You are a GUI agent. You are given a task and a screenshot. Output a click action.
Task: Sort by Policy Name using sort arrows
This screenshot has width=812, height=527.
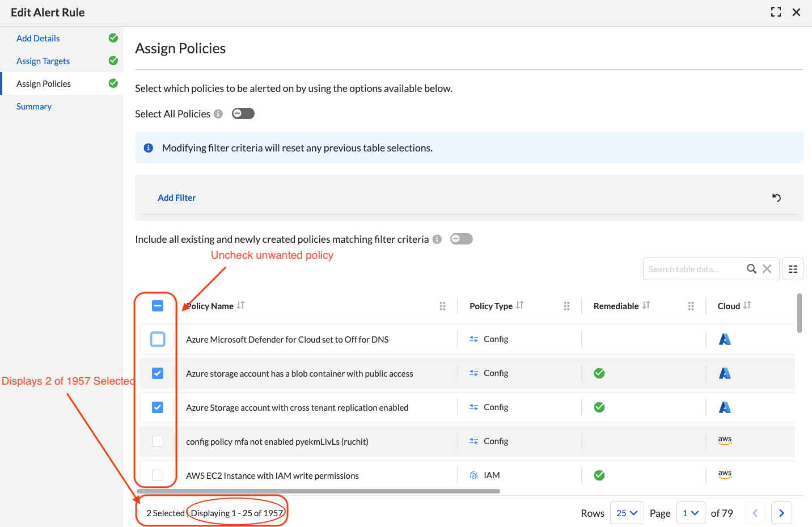pos(241,305)
